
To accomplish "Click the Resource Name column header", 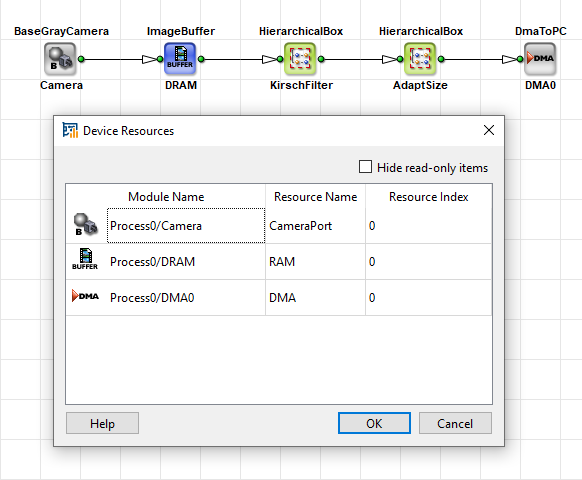I will 315,196.
